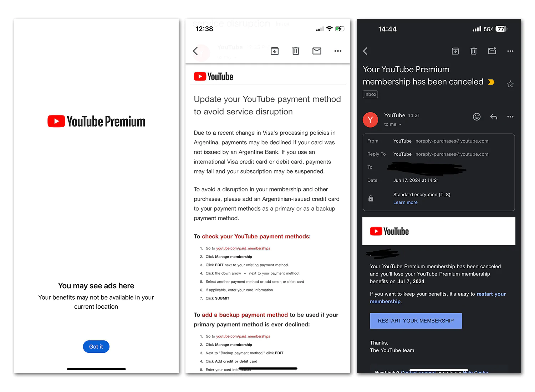The height and width of the screenshot is (392, 535).
Task: Click sender address next to From label
Action: coord(452,141)
